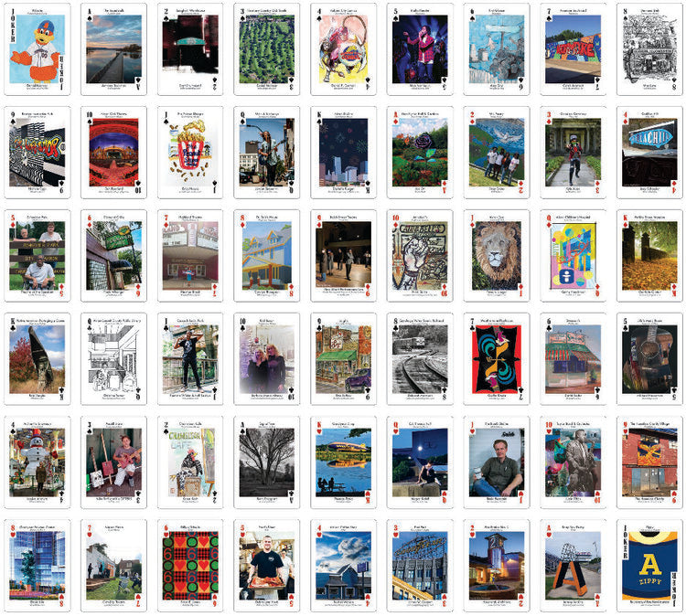686x616 pixels.
Task: Open the King of Hearts blimp reflection card
Action: (343, 462)
